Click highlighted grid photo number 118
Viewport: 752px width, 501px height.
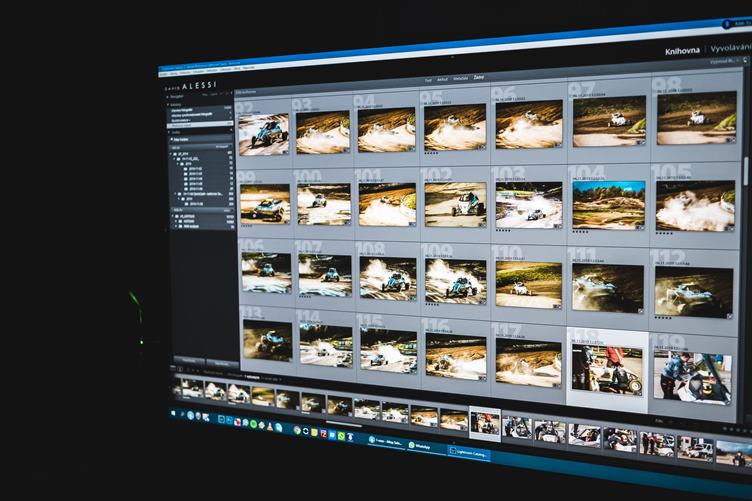click(x=607, y=370)
